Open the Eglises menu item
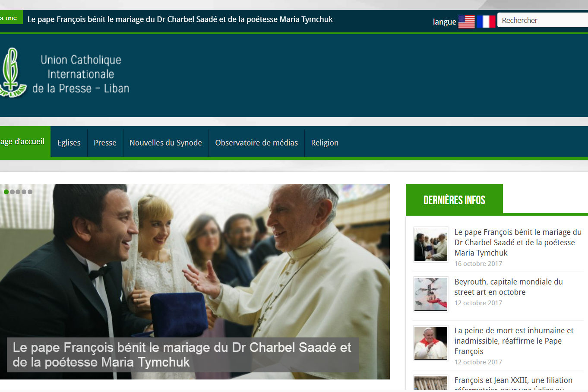This screenshot has height=392, width=588. coord(69,143)
